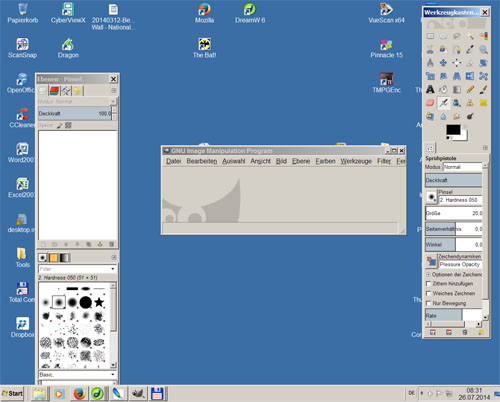Enable the Nur Bewegung checkbox
This screenshot has height=402, width=500.
[429, 303]
